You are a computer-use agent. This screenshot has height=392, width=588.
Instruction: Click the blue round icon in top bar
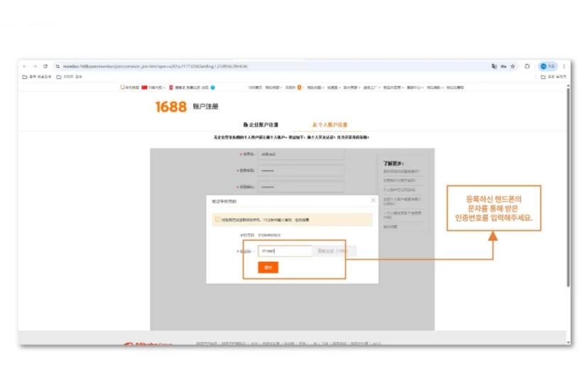point(212,87)
